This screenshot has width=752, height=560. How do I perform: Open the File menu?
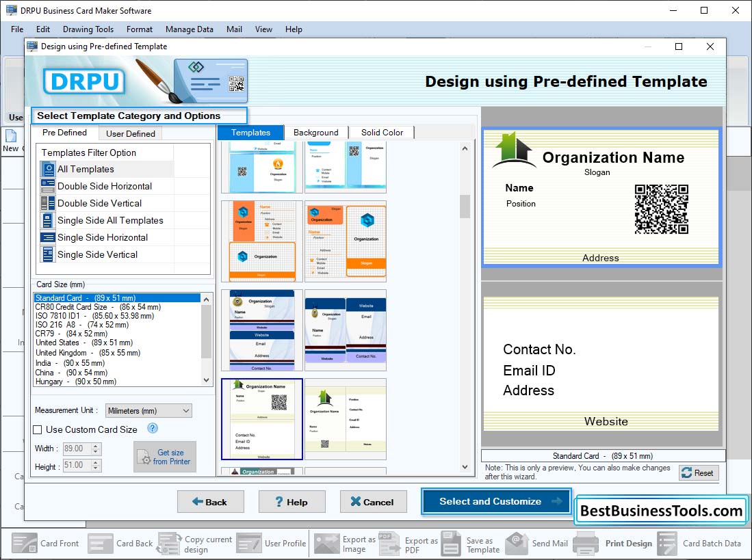click(17, 29)
